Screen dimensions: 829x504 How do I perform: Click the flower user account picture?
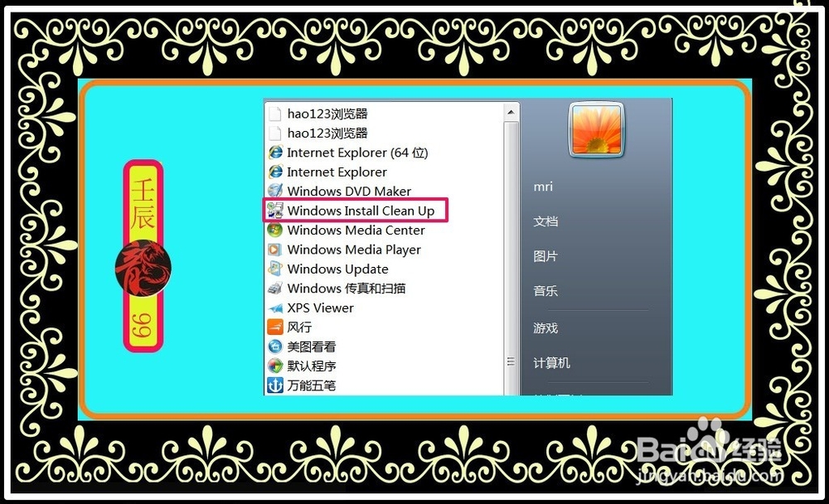tap(596, 129)
